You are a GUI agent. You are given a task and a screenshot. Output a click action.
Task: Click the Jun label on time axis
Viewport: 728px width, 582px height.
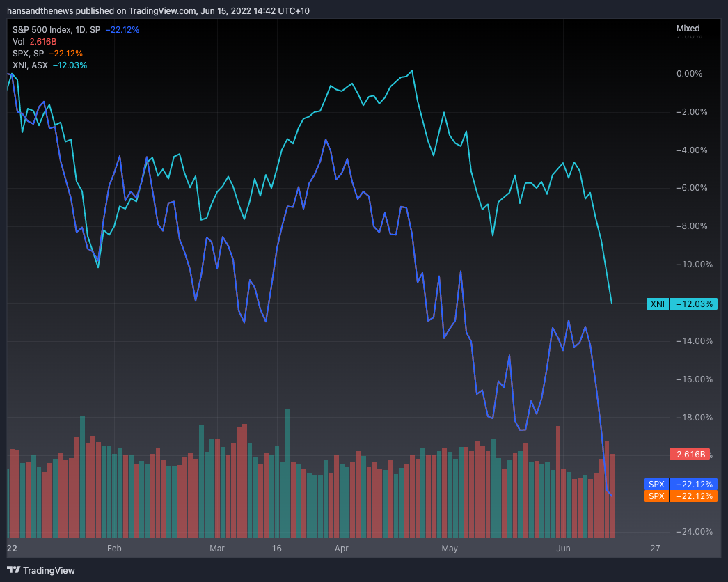[564, 549]
